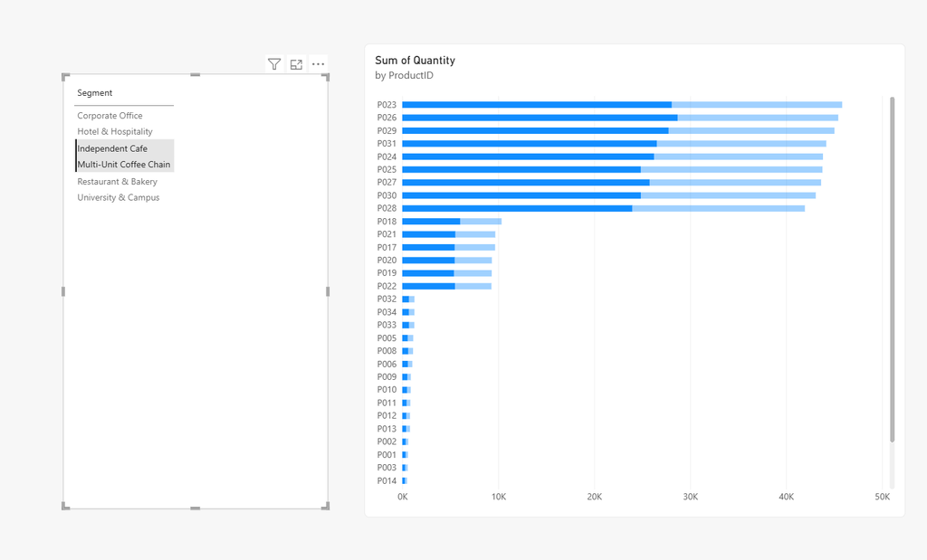
Task: Click the P001 product label
Action: click(387, 455)
